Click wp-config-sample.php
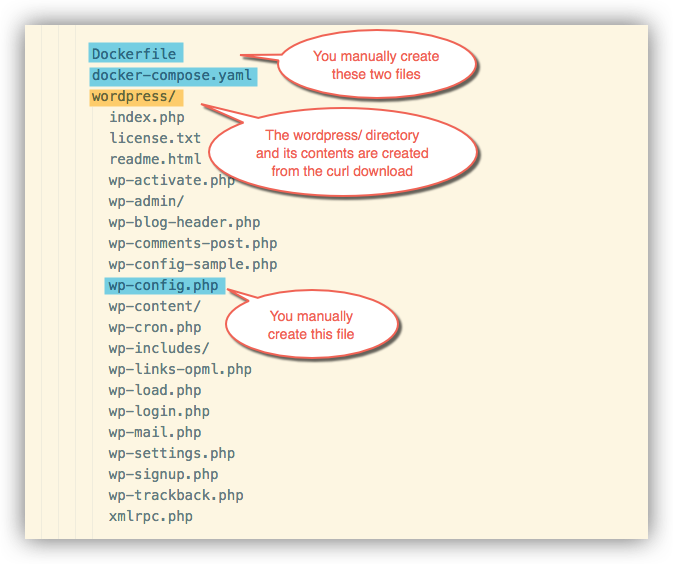Screen dimensions: 673x564 [193, 264]
